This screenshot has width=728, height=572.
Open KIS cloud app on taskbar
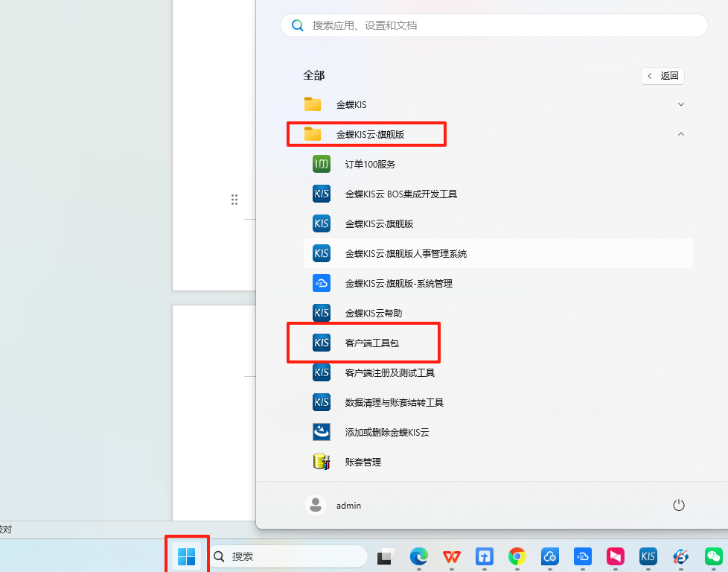[x=582, y=556]
